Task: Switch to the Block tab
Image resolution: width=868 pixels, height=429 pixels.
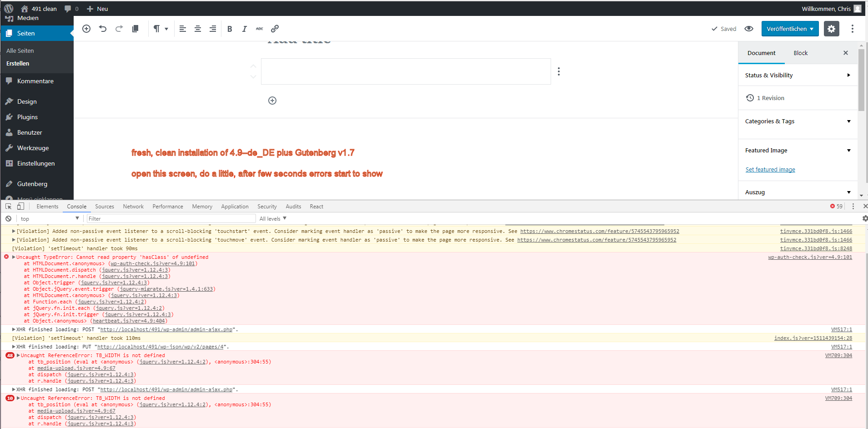Action: coord(800,53)
